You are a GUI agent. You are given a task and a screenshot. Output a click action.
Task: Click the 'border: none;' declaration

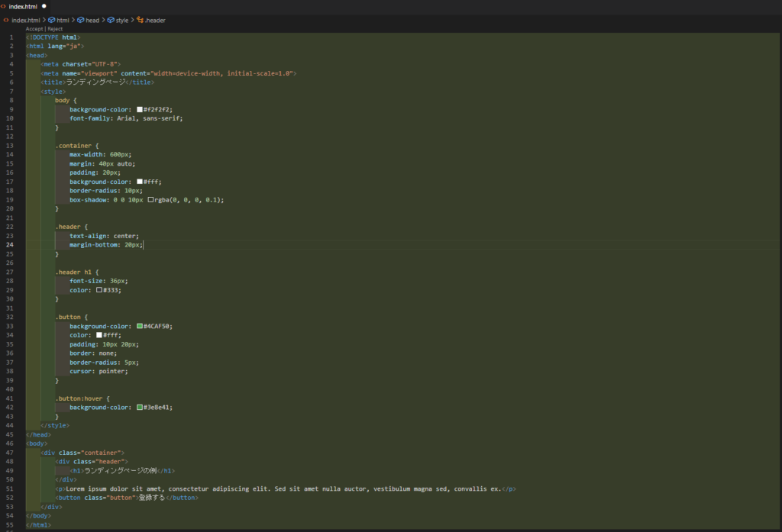93,353
